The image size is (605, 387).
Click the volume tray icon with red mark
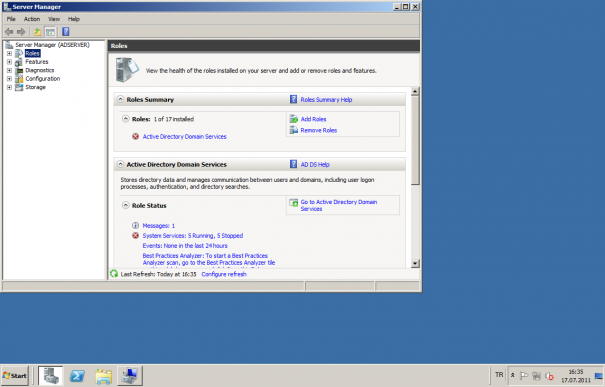[x=549, y=375]
